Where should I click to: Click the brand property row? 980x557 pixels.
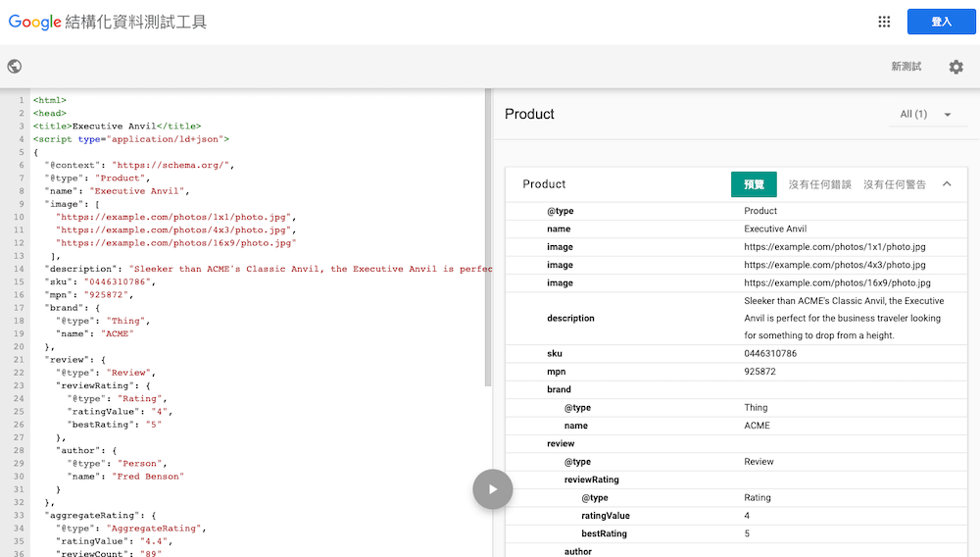(x=736, y=389)
